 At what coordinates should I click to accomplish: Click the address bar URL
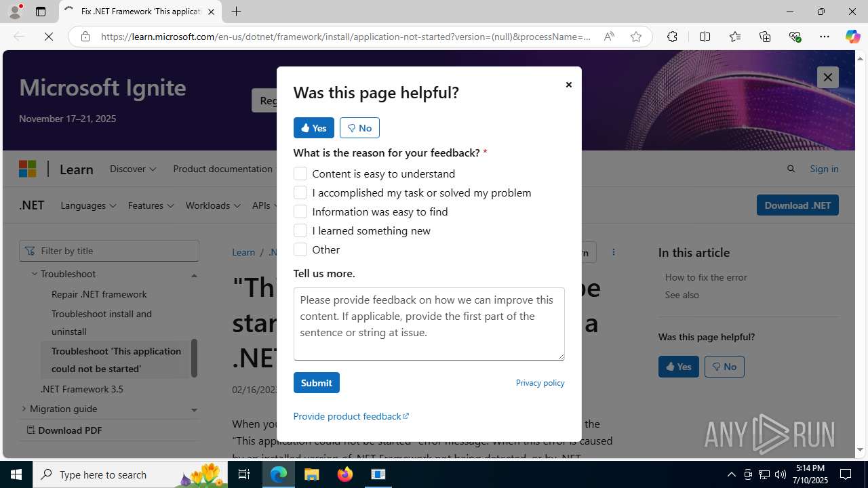346,37
